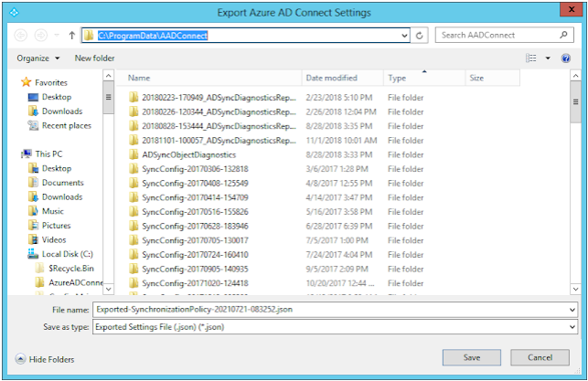The height and width of the screenshot is (381, 588).
Task: Select folder SyncConfig-20170628-183946
Action: point(195,227)
